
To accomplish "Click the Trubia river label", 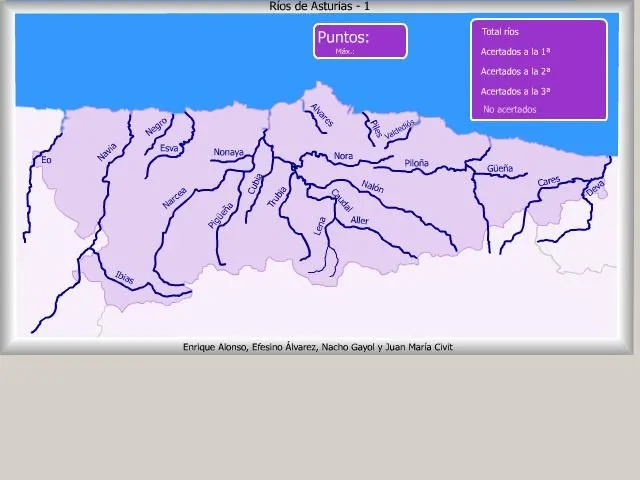I will click(x=277, y=197).
